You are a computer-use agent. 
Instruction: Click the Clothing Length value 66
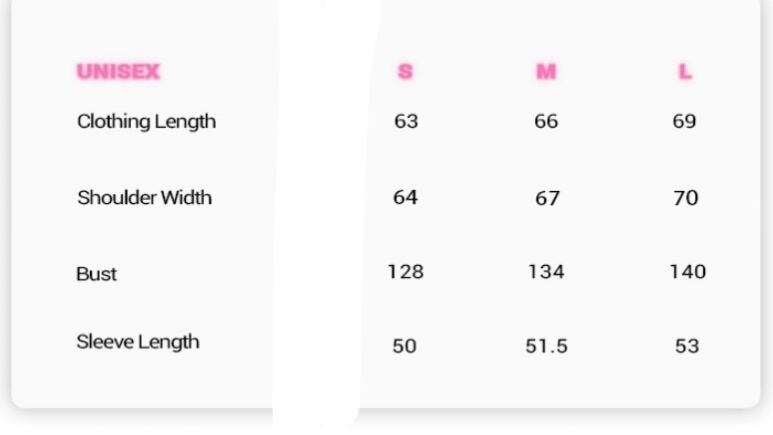coord(546,122)
